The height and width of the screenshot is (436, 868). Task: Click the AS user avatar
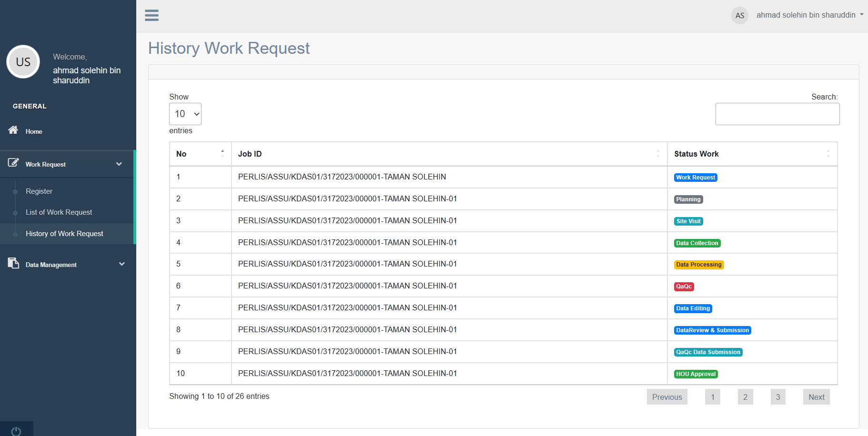[x=739, y=15]
